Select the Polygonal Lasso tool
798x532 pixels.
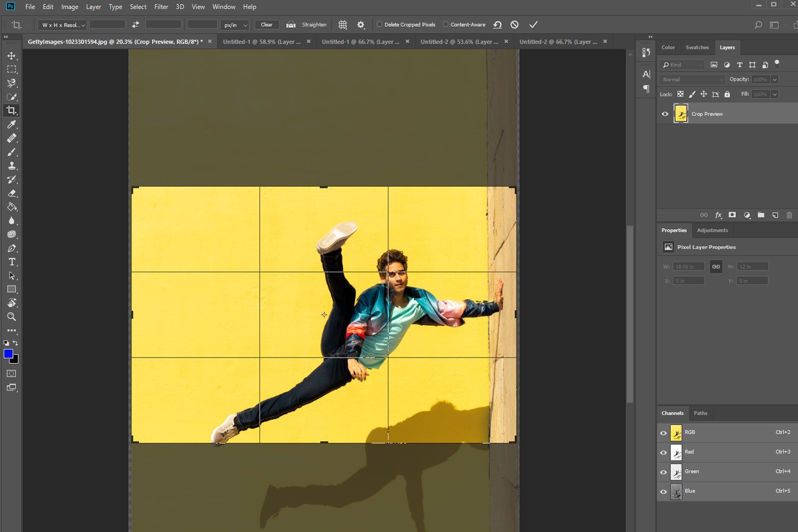pyautogui.click(x=11, y=83)
